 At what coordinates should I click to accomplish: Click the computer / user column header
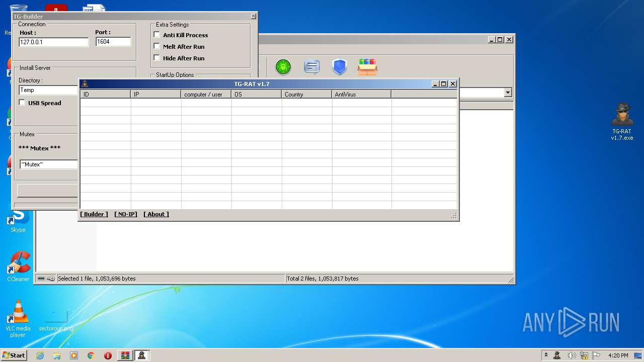click(x=206, y=94)
